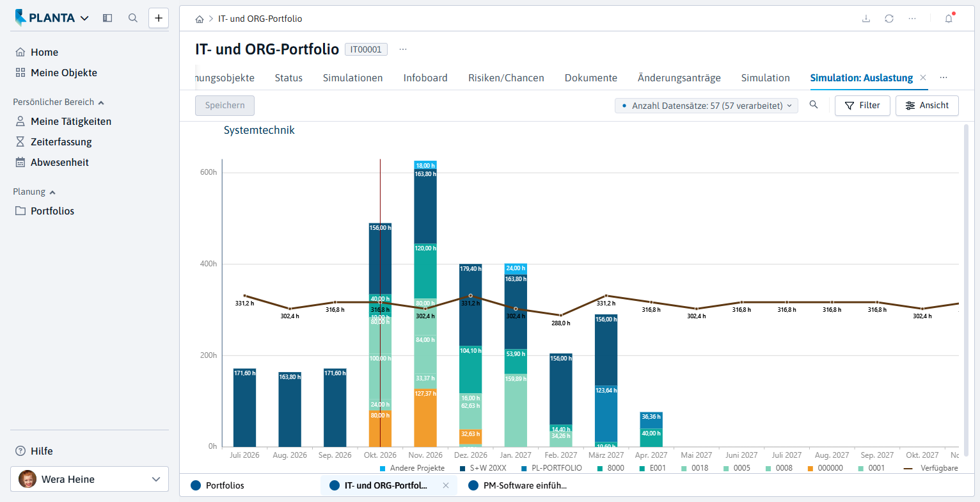
Task: Switch to the Infoboard tab
Action: 425,78
